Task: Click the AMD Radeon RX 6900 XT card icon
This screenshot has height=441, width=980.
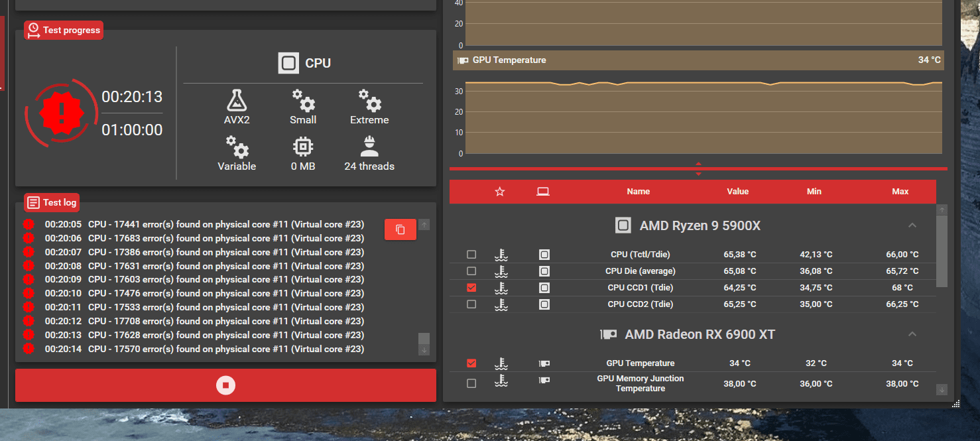Action: click(x=608, y=334)
